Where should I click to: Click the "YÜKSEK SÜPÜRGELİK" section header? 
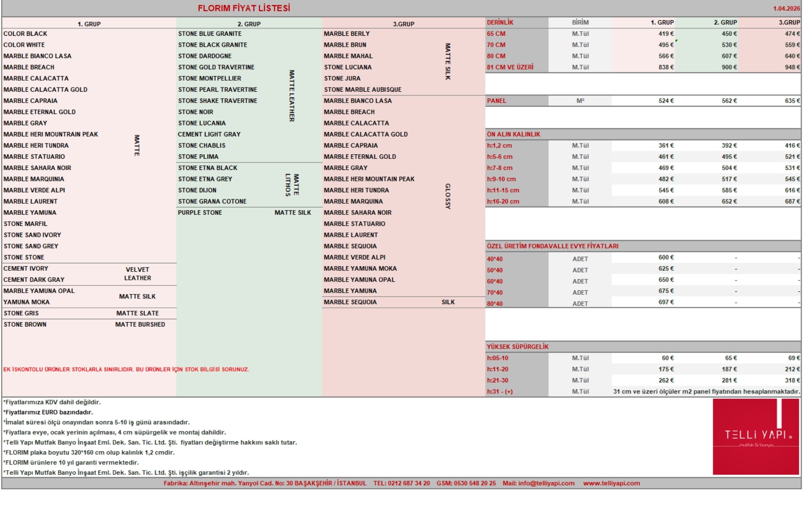[x=517, y=347]
